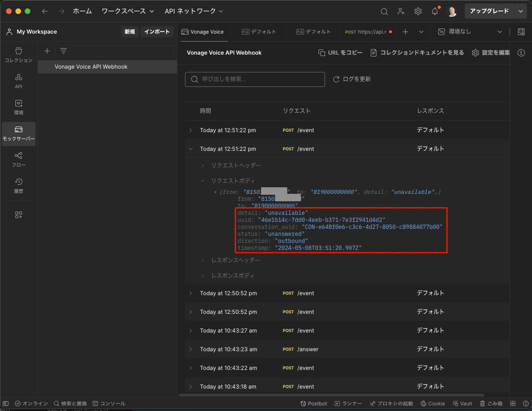Switch to the POST https://api.r tab
The image size is (532, 411).
pyautogui.click(x=369, y=32)
